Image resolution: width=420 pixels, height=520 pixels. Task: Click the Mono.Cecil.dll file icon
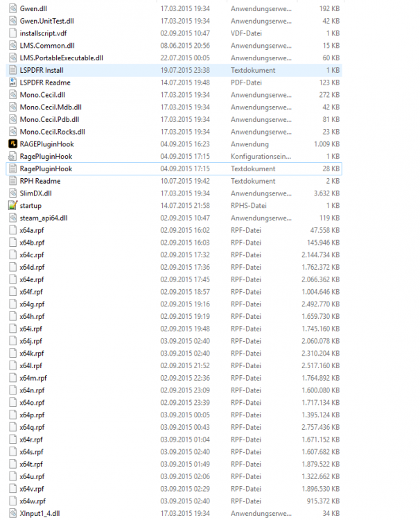tap(12, 95)
